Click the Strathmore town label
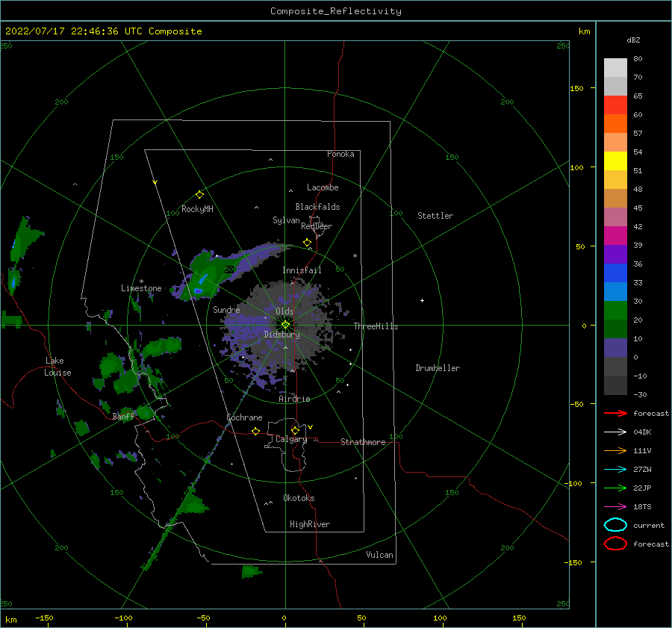Screen dimensions: 672x628 363,442
